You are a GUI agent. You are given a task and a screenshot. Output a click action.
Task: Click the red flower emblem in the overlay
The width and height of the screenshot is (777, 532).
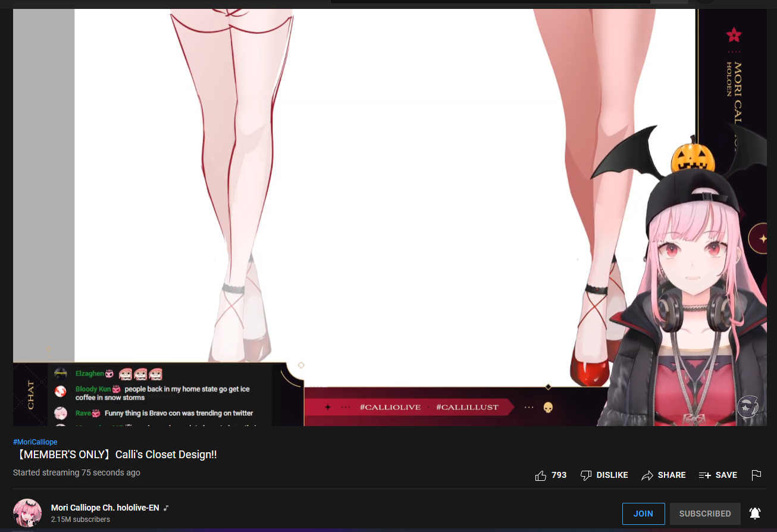point(734,35)
